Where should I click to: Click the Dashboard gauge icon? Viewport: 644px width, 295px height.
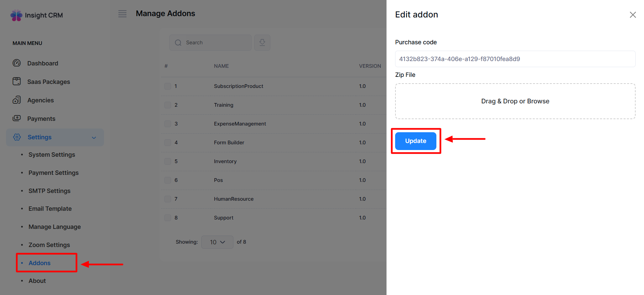click(x=17, y=63)
